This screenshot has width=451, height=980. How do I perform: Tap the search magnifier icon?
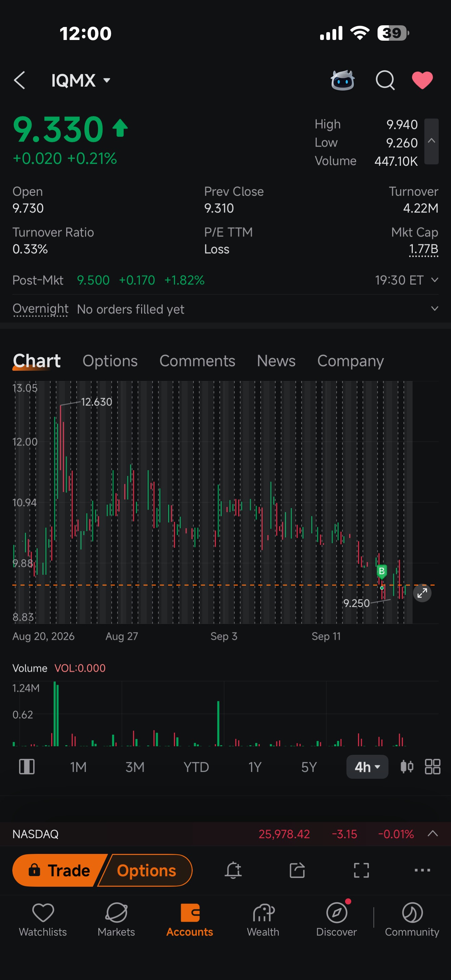[385, 80]
